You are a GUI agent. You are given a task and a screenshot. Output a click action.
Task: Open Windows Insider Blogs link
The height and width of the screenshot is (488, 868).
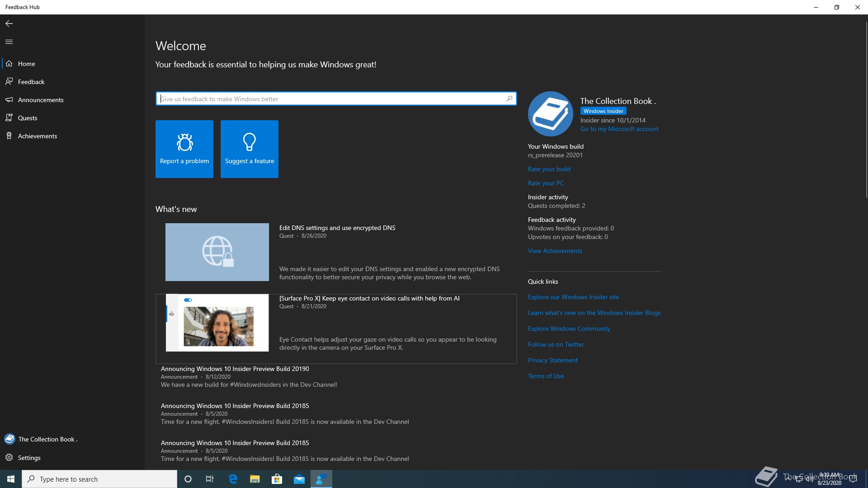click(x=594, y=313)
